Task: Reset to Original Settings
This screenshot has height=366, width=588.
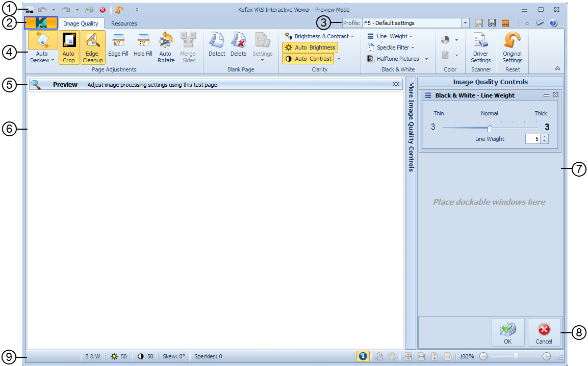Action: click(x=512, y=47)
